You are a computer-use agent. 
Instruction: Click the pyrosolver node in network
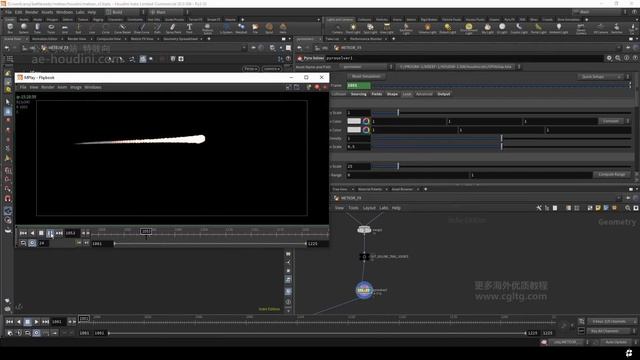pyautogui.click(x=364, y=290)
